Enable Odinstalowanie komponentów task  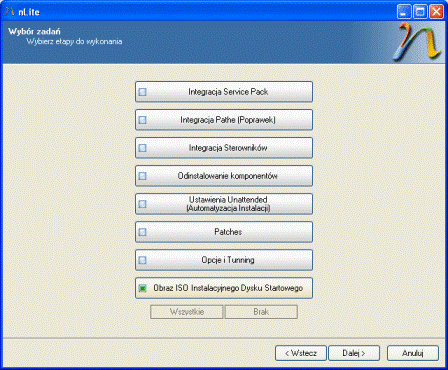coord(224,176)
